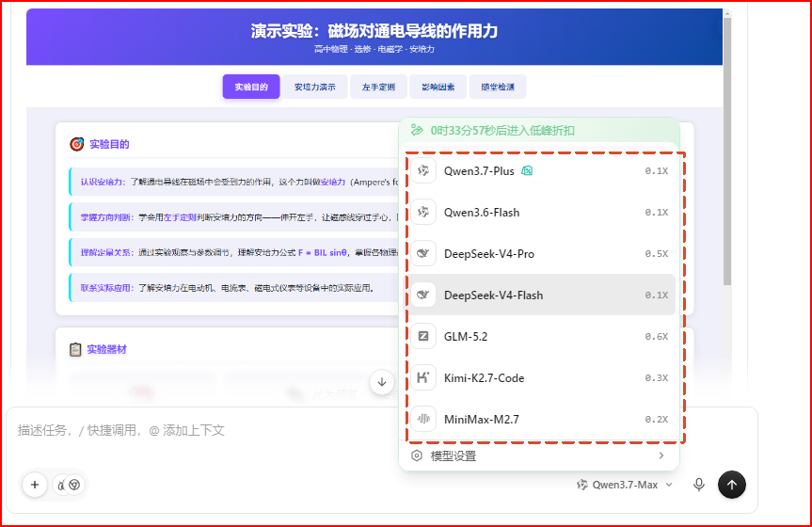Switch to the 随堂检测 tab
Image resolution: width=812 pixels, height=527 pixels.
(498, 87)
